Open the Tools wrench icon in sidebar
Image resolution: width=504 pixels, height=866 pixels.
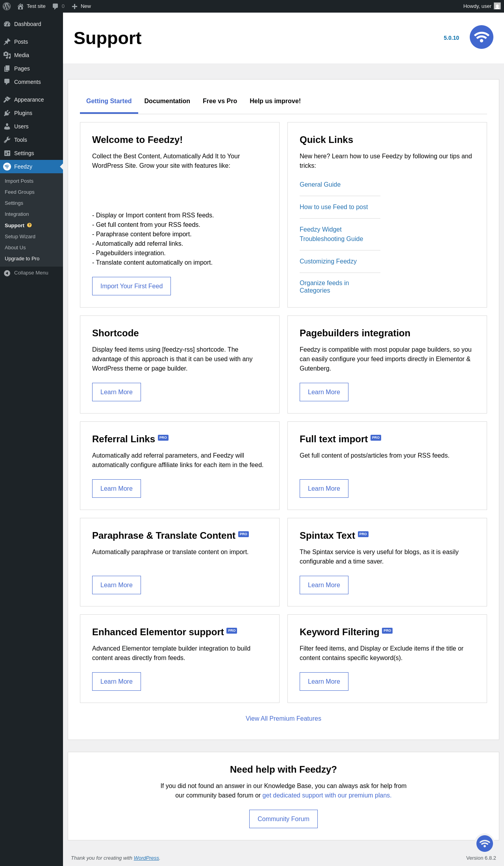(x=7, y=140)
